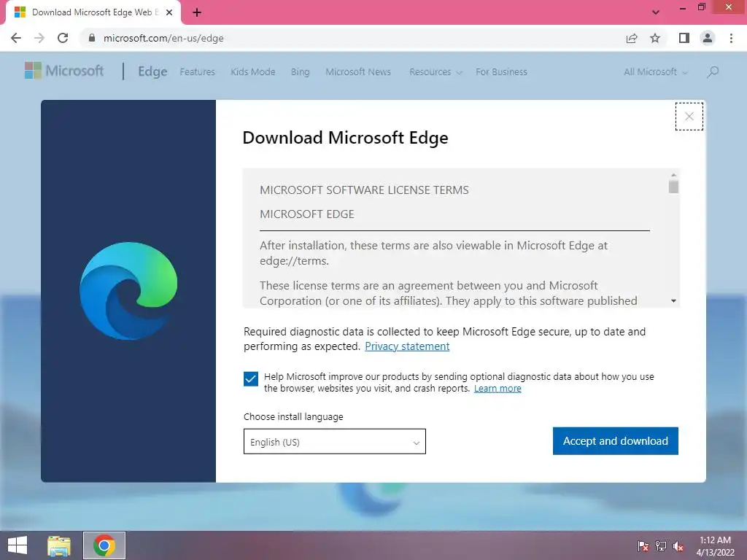The height and width of the screenshot is (560, 747).
Task: Open the Kids Mode nav item
Action: (253, 72)
